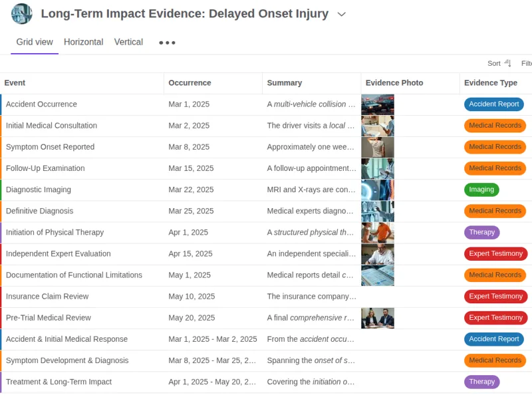Click the Filter control at top right
Image resolution: width=532 pixels, height=399 pixels.
(527, 63)
